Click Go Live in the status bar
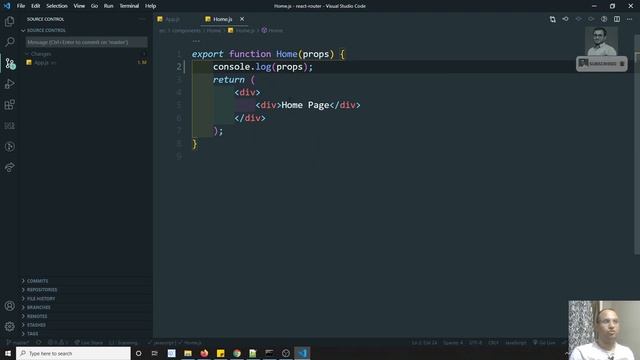640x360 pixels. 544,342
